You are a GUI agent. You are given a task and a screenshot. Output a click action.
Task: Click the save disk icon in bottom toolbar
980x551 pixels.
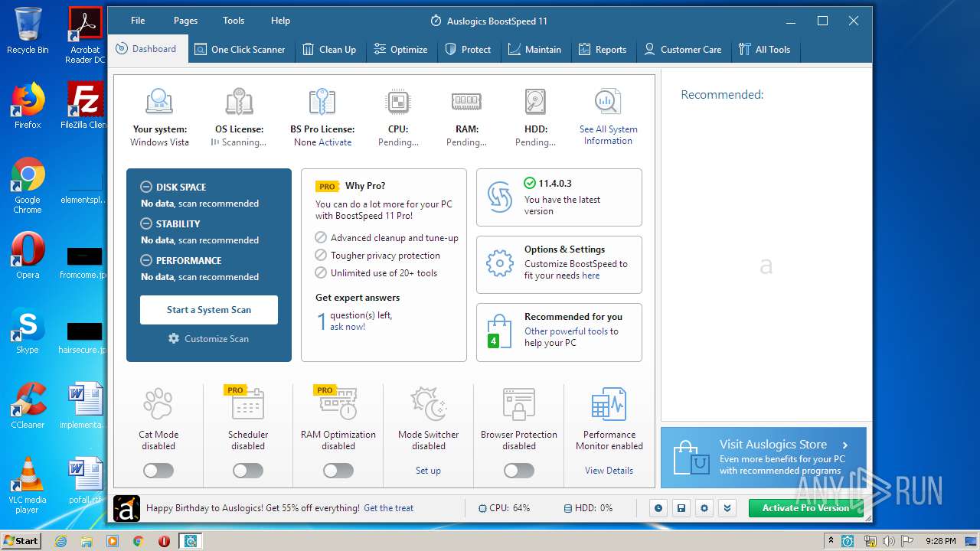(681, 508)
